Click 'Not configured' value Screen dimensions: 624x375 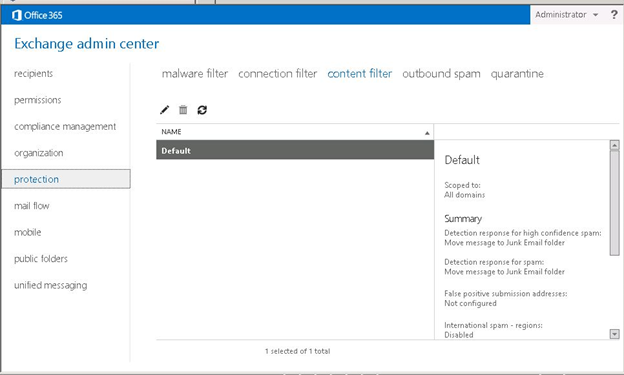pos(470,303)
